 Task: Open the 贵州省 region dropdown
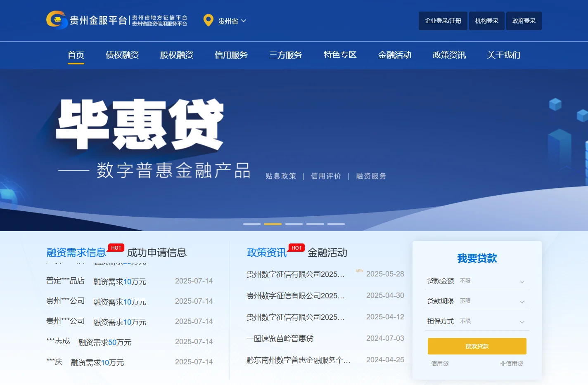[x=232, y=21]
